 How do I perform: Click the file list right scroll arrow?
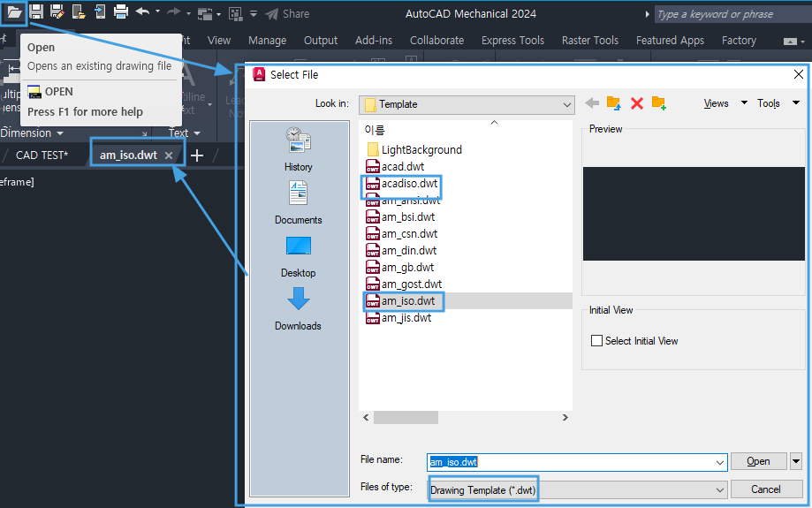tap(565, 417)
